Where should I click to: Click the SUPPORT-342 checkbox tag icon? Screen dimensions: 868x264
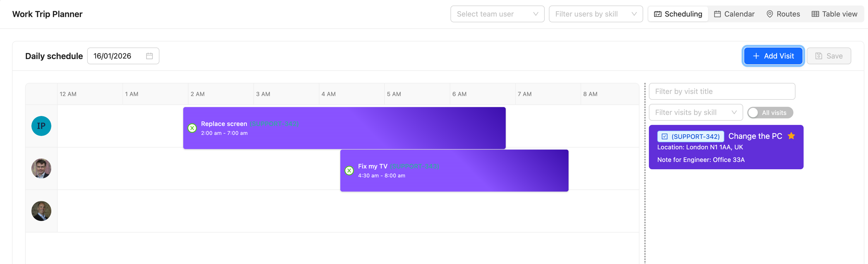click(665, 137)
